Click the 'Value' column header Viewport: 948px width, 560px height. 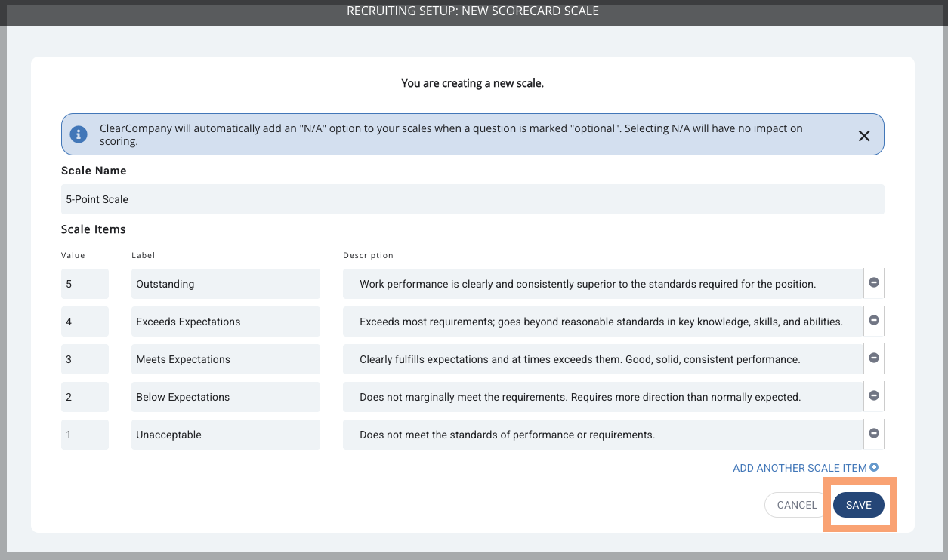pyautogui.click(x=73, y=255)
